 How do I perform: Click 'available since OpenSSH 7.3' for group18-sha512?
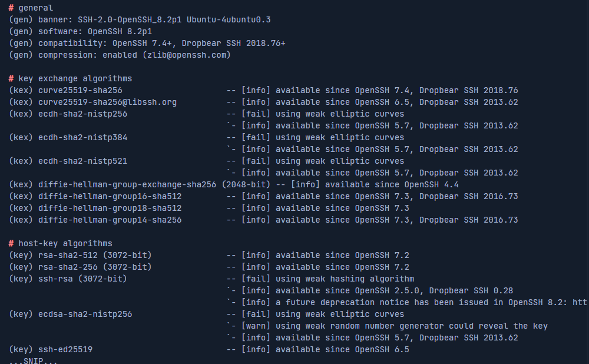click(x=342, y=208)
